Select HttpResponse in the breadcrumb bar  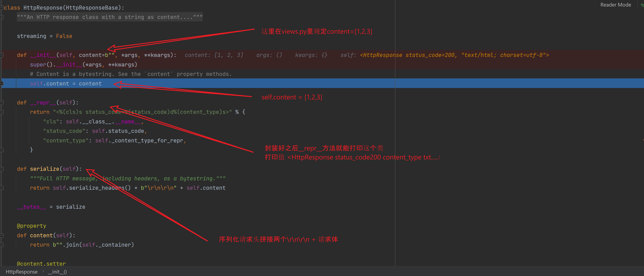pos(21,272)
